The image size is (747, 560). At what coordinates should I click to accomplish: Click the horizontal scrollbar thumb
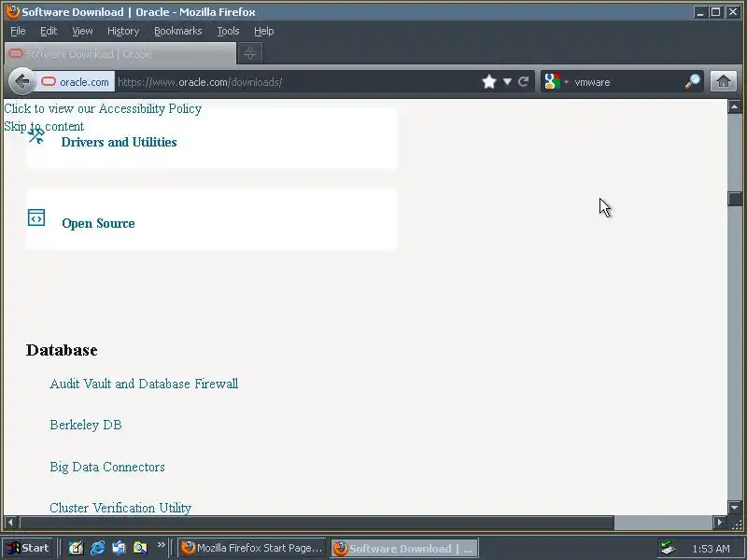[x=317, y=523]
